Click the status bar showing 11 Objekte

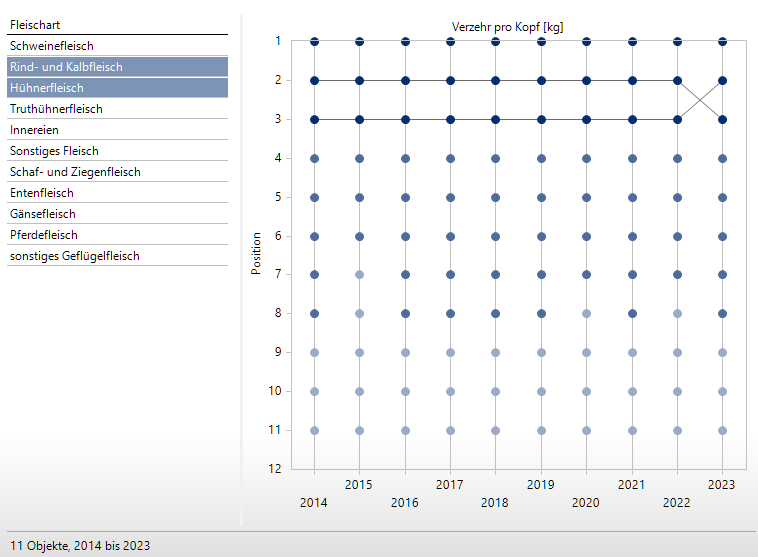click(x=80, y=545)
